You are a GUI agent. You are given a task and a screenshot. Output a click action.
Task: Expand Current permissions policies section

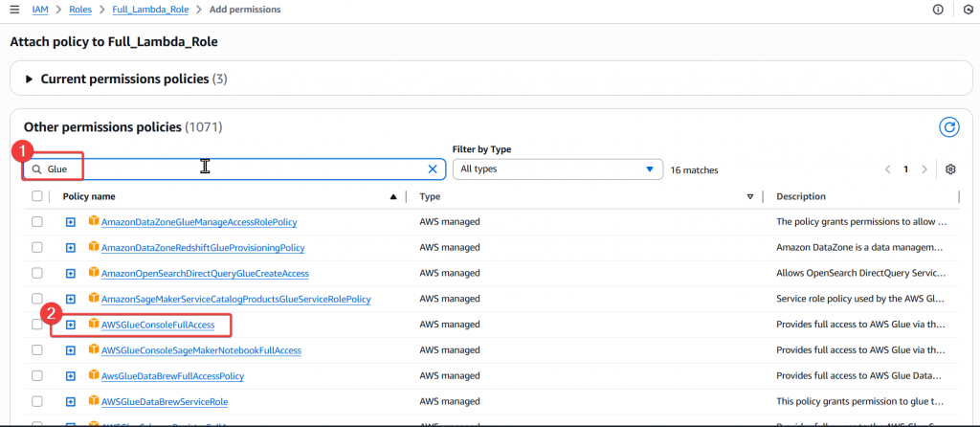click(29, 79)
